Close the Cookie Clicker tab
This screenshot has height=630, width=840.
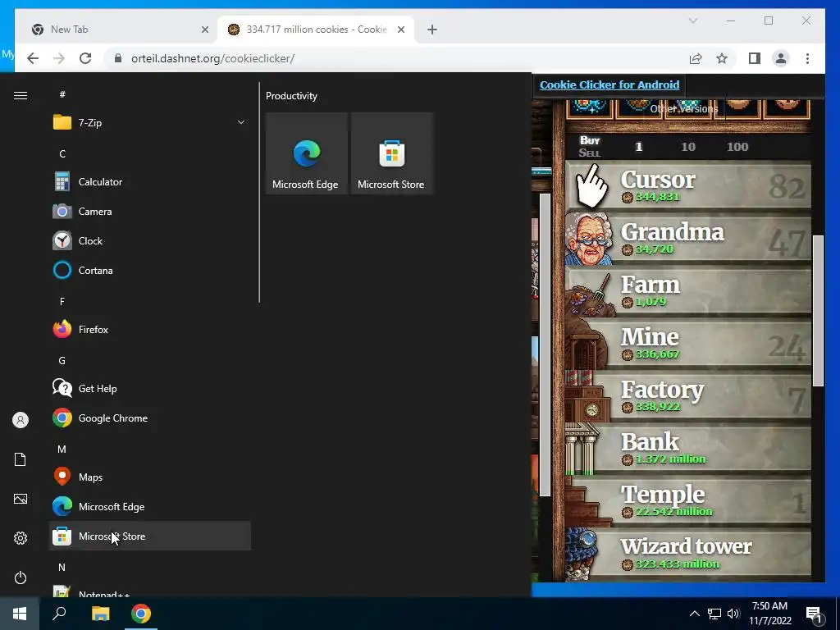pyautogui.click(x=400, y=30)
